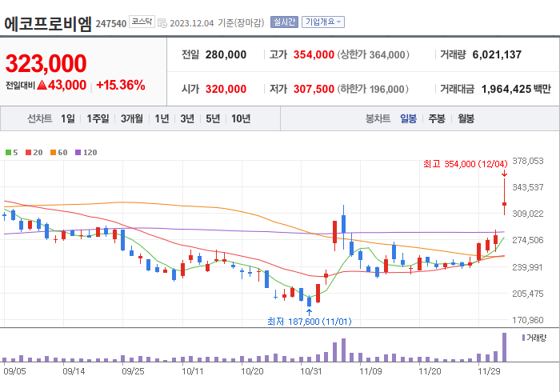The height and width of the screenshot is (392, 560).
Task: Click the 10/31 date axis label
Action: (311, 371)
